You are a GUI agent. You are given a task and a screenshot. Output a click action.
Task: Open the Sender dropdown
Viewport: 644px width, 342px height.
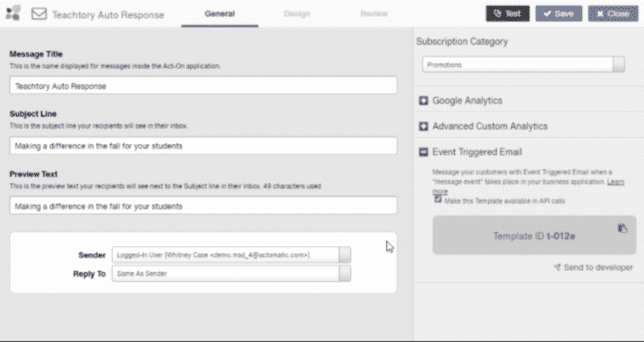coord(345,255)
